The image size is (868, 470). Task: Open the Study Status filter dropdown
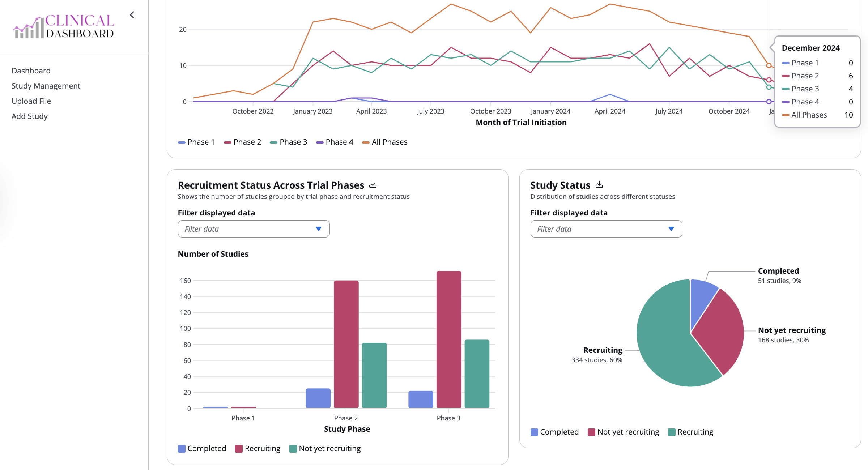[x=606, y=229]
